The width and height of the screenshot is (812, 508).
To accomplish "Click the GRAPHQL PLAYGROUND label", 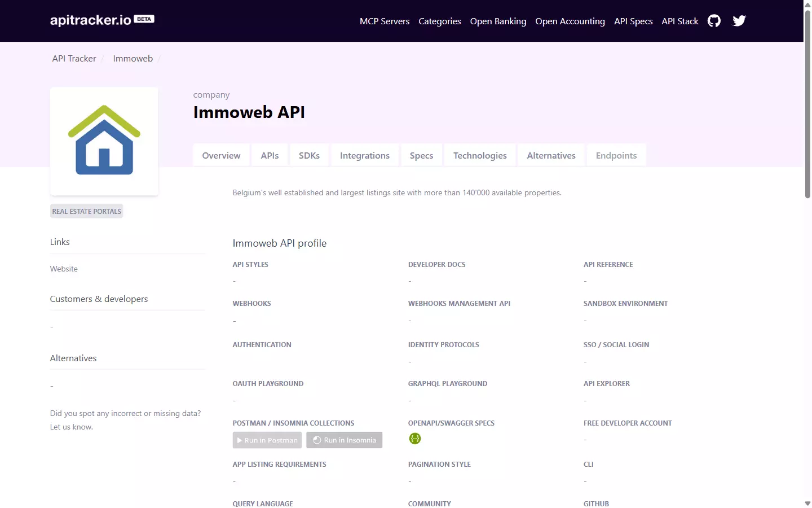I will (448, 383).
